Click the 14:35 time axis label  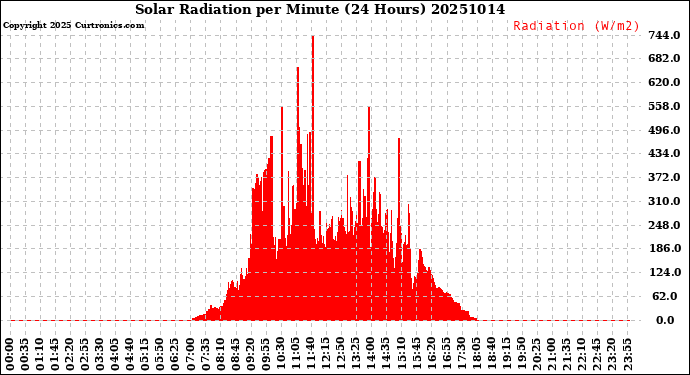coord(386,354)
